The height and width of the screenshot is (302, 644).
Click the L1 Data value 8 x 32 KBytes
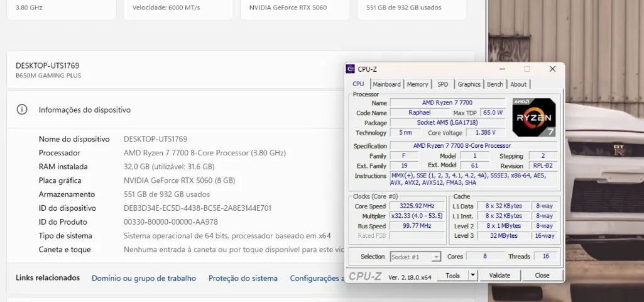coord(503,206)
